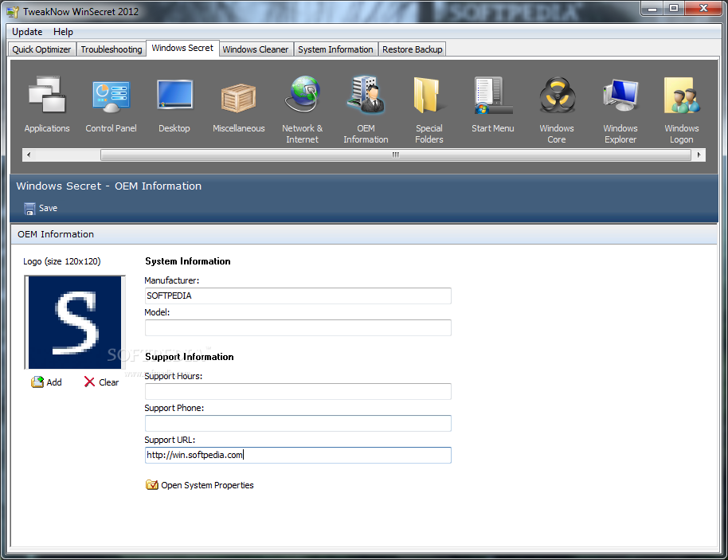Click the OEM logo preview thumbnail
The width and height of the screenshot is (728, 560).
pos(75,323)
